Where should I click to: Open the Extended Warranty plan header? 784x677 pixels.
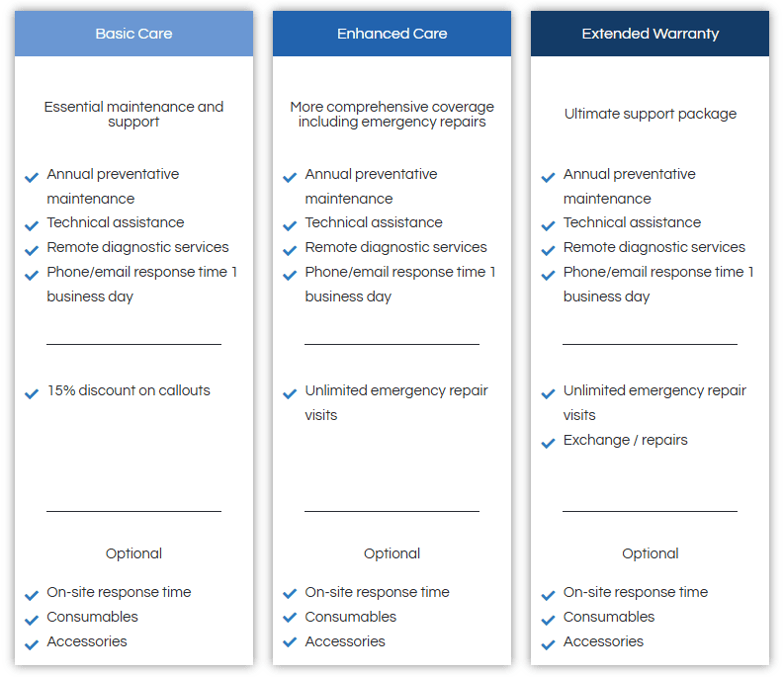[x=650, y=34]
